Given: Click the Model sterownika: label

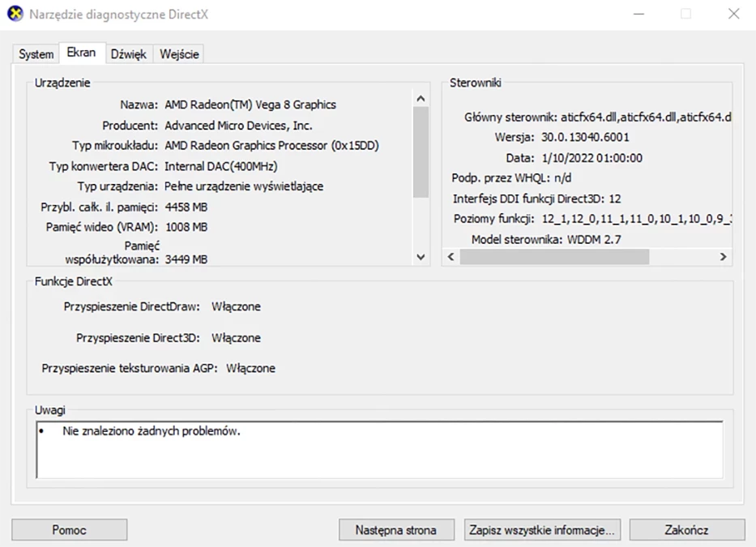Looking at the screenshot, I should [x=517, y=240].
